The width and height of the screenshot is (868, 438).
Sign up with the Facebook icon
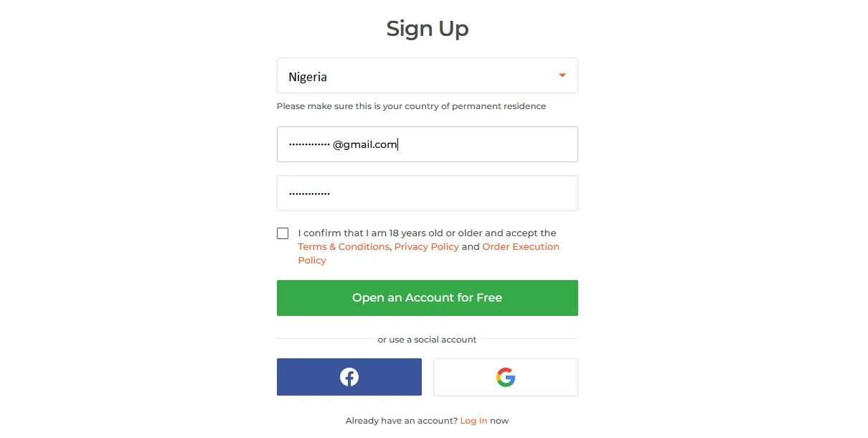(x=349, y=377)
